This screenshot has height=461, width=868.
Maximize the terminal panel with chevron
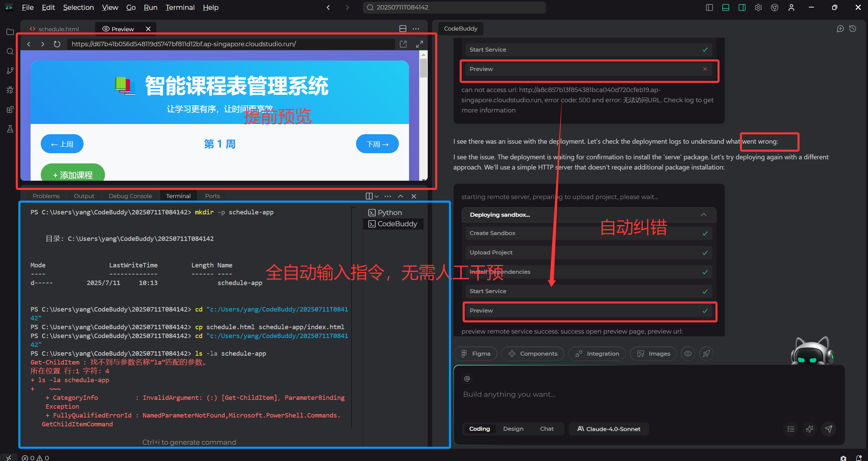click(401, 196)
